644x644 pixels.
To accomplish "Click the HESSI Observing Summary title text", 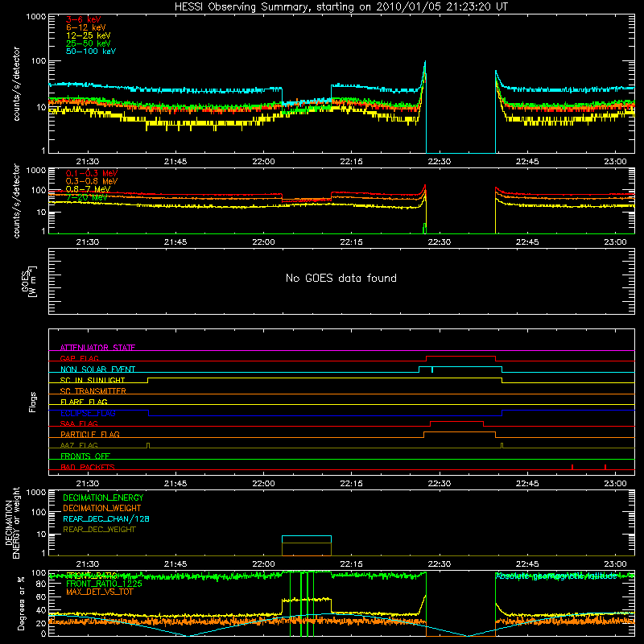I will pyautogui.click(x=341, y=7).
